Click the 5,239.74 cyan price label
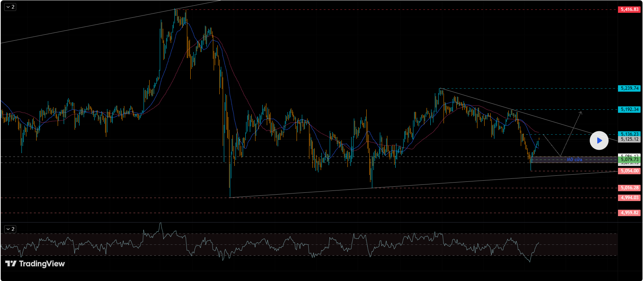This screenshot has width=644, height=281. coord(629,88)
